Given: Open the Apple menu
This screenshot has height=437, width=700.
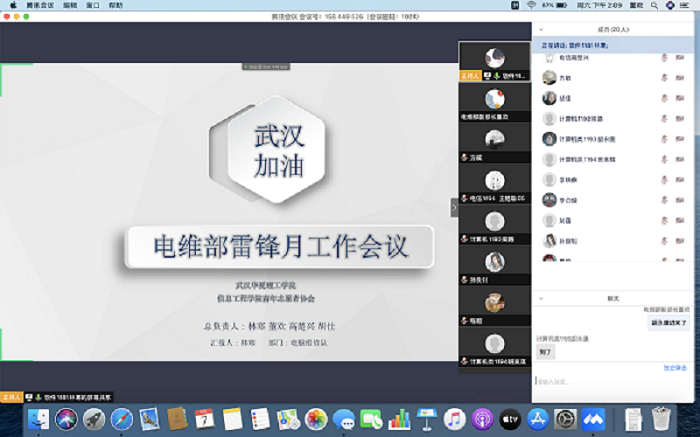Looking at the screenshot, I should tap(13, 5).
